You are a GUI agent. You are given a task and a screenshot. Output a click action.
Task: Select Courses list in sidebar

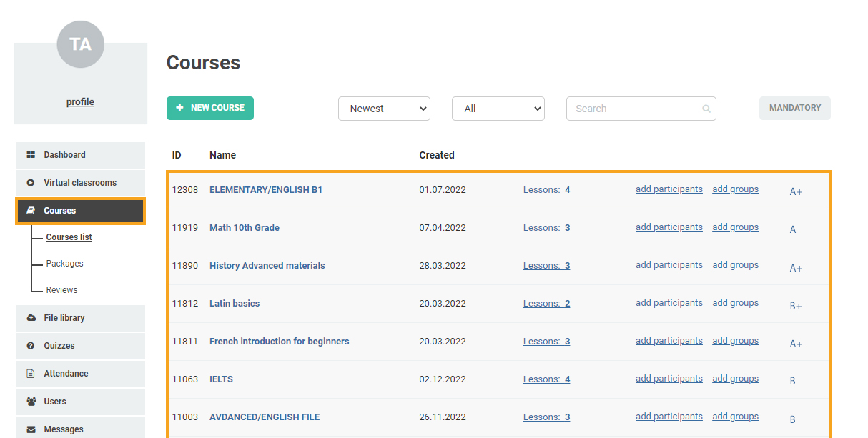69,237
